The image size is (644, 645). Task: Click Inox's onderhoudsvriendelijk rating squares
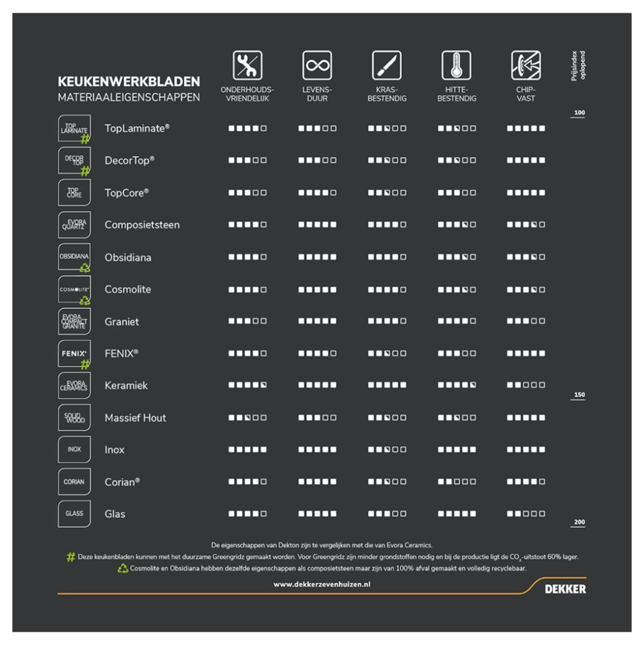(247, 450)
